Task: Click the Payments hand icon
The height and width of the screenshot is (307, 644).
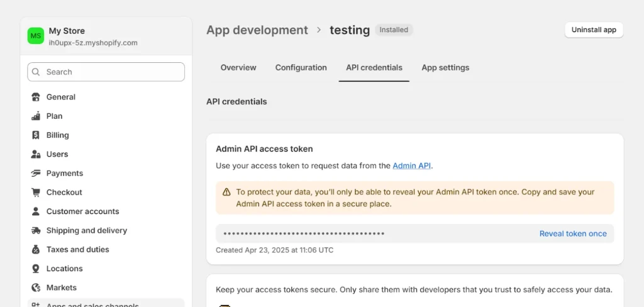Action: coord(36,173)
